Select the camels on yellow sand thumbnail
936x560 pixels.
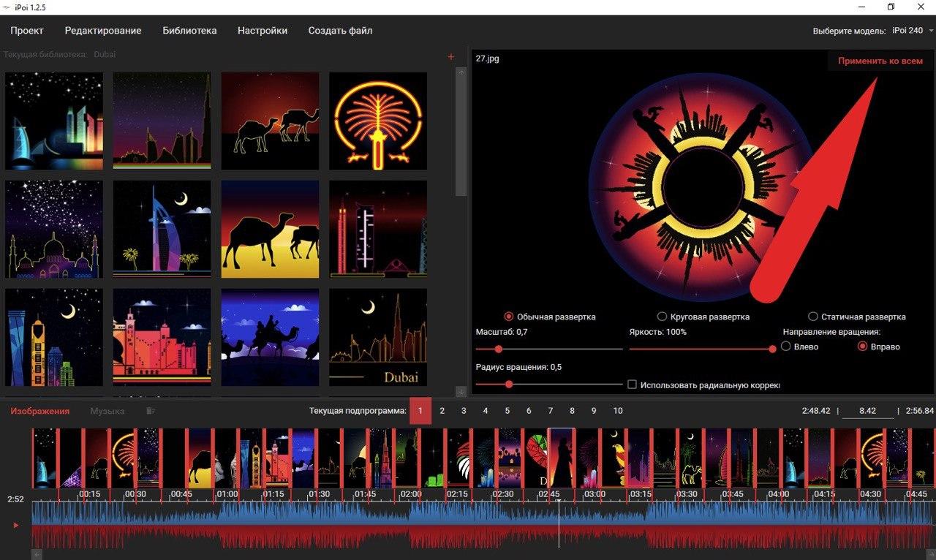270,229
